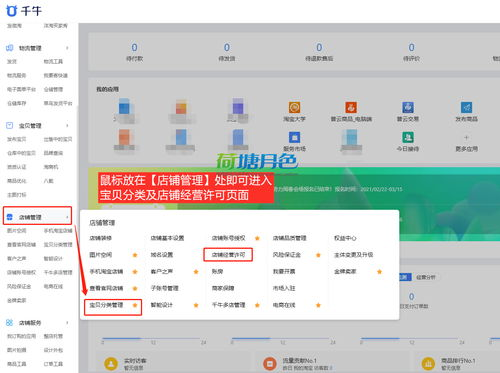This screenshot has width=500, height=373.
Task: Click 电子面单平台 in the sidebar
Action: [x=21, y=89]
